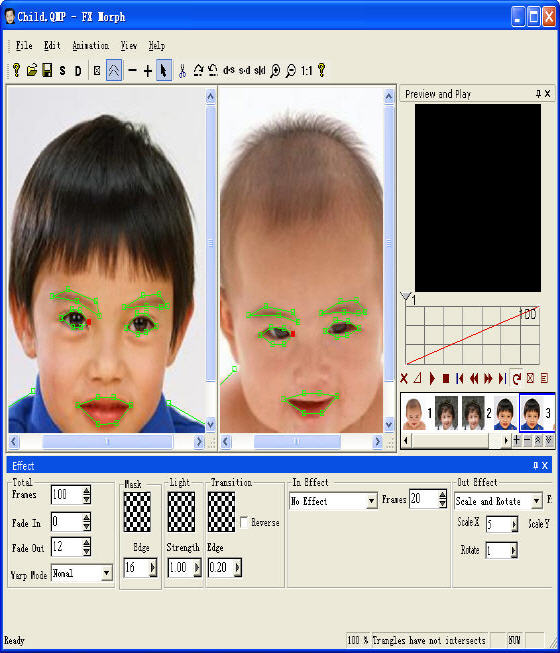The height and width of the screenshot is (653, 560).
Task: Pin the Effect panel
Action: [x=535, y=466]
